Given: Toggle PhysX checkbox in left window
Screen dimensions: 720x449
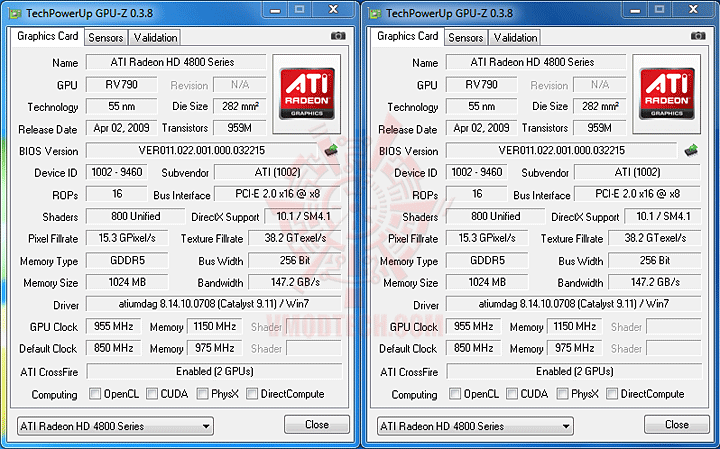Looking at the screenshot, I should 202,393.
